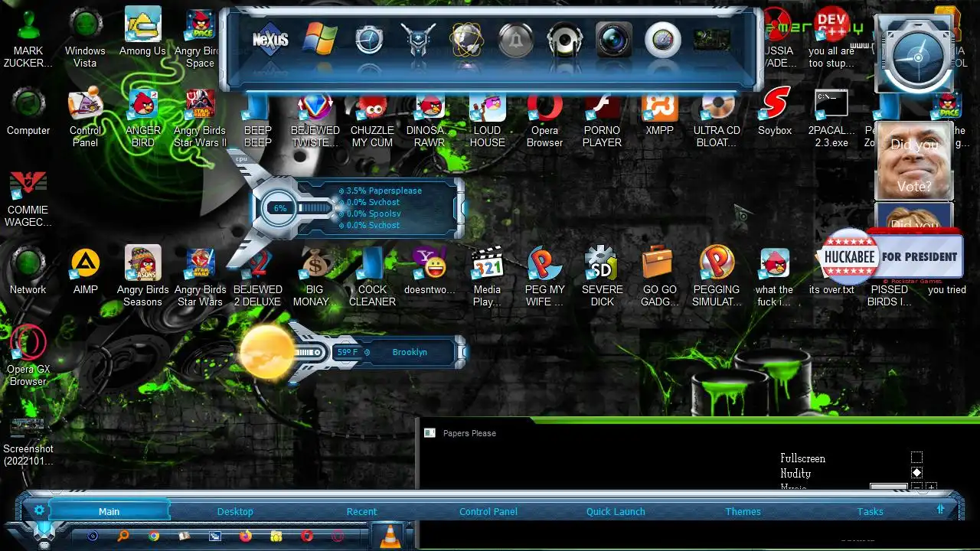Select the 3.5% Papersplease process entry

point(384,191)
